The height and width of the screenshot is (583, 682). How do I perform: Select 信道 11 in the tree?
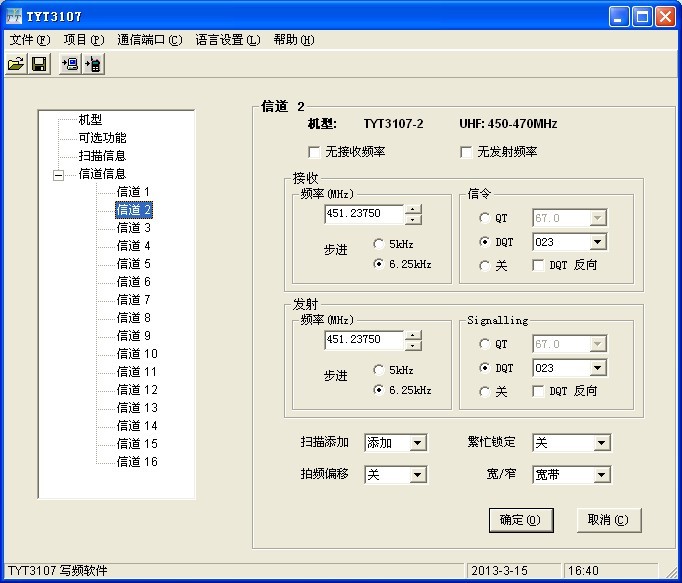(x=137, y=372)
